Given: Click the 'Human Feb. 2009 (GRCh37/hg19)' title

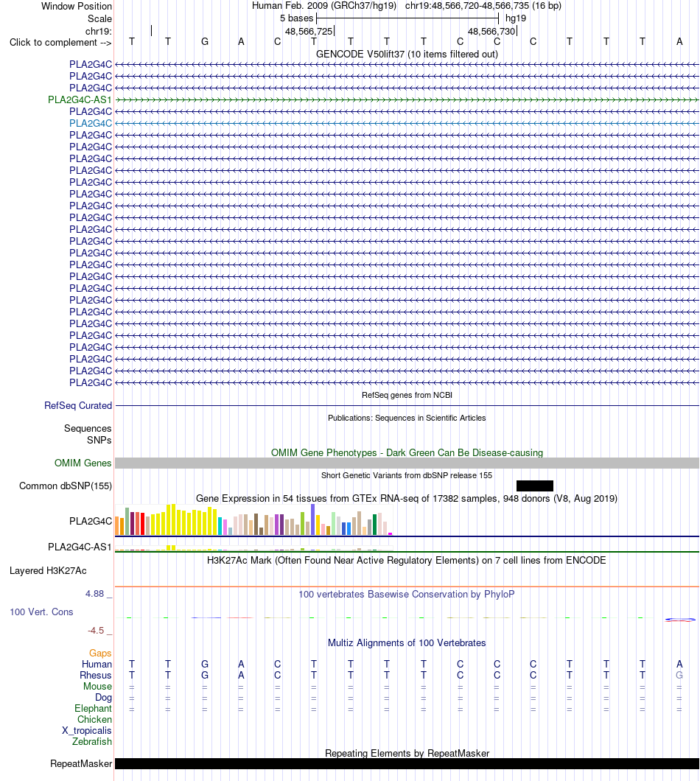Looking at the screenshot, I should (324, 6).
